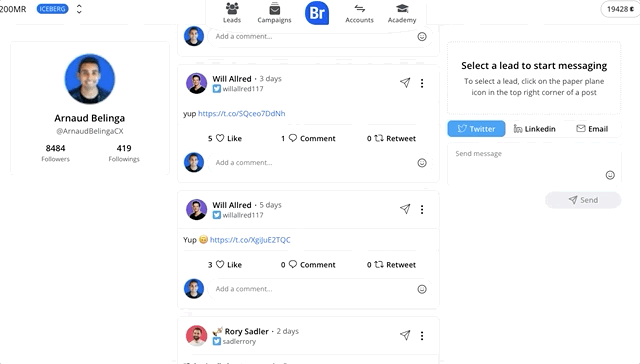Expand workspace switcher arrows next to ICEBERG
640x364 pixels.
(x=79, y=9)
